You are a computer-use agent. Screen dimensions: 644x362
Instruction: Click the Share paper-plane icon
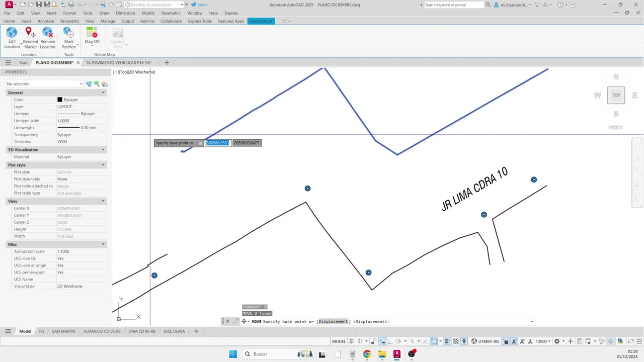tap(193, 5)
